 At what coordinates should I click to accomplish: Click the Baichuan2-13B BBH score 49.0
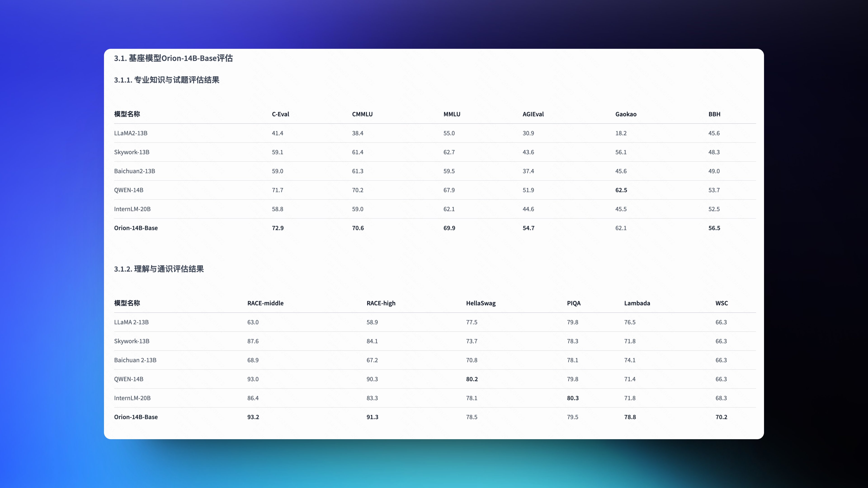714,171
